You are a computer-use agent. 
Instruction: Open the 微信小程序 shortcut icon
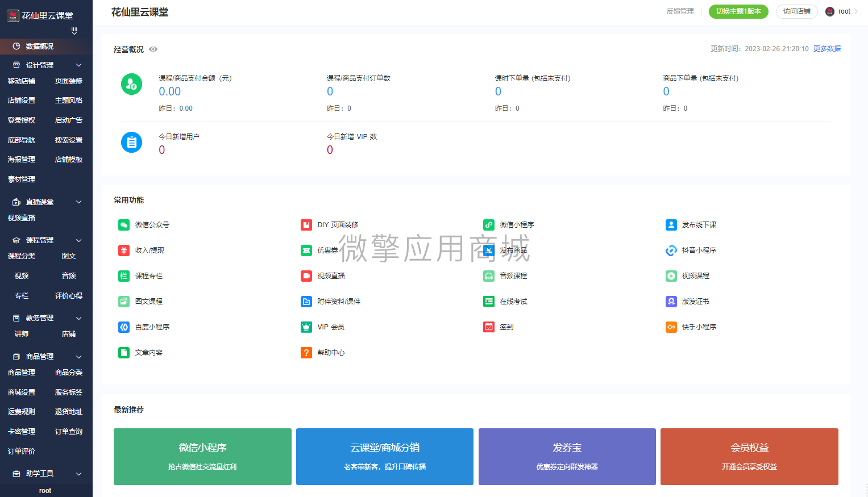coord(489,225)
